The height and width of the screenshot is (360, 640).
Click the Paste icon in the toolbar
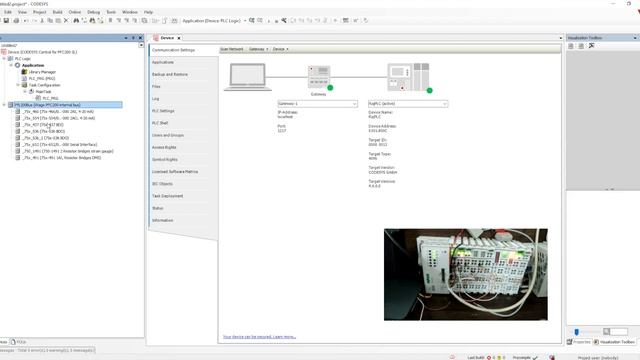click(58, 20)
